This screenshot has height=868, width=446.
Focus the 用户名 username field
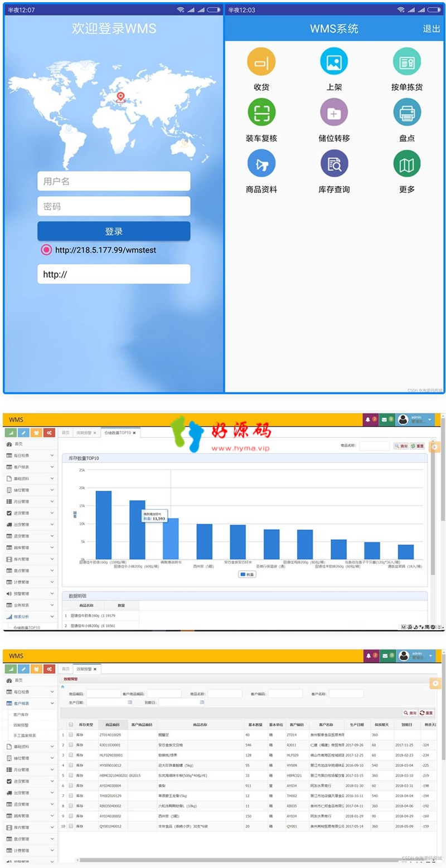(x=114, y=181)
